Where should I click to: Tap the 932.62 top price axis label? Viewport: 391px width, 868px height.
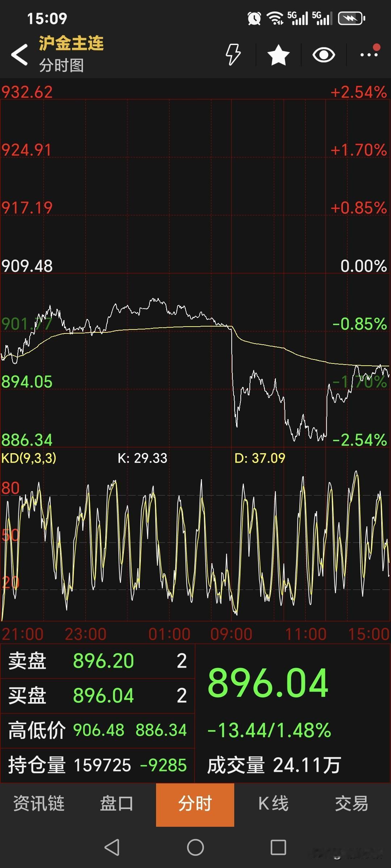27,92
